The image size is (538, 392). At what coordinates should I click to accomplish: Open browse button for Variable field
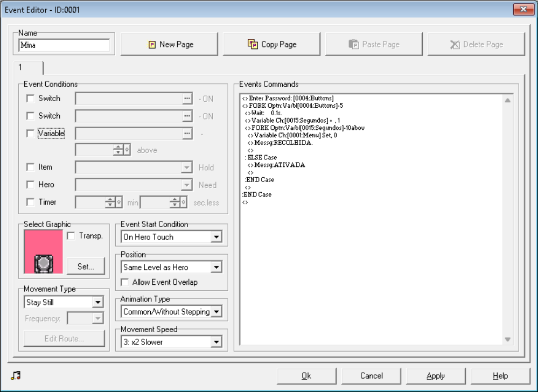click(187, 134)
